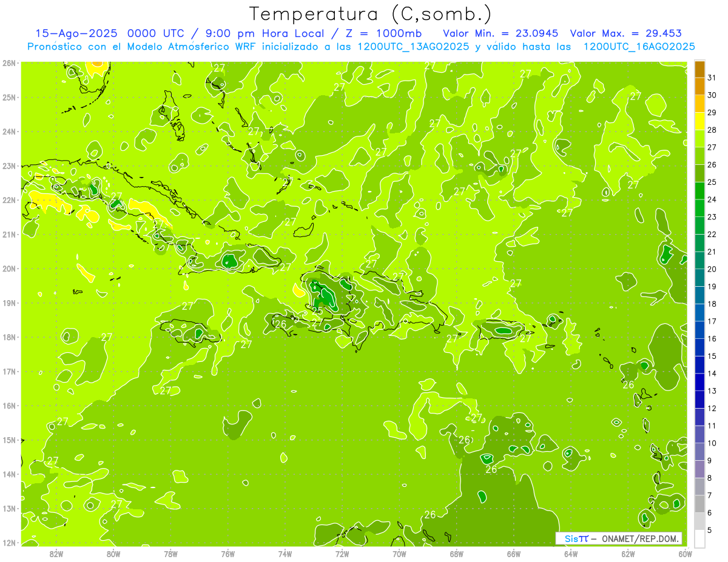
Task: Click the brown swatch above 31 on color scale
Action: 699,69
